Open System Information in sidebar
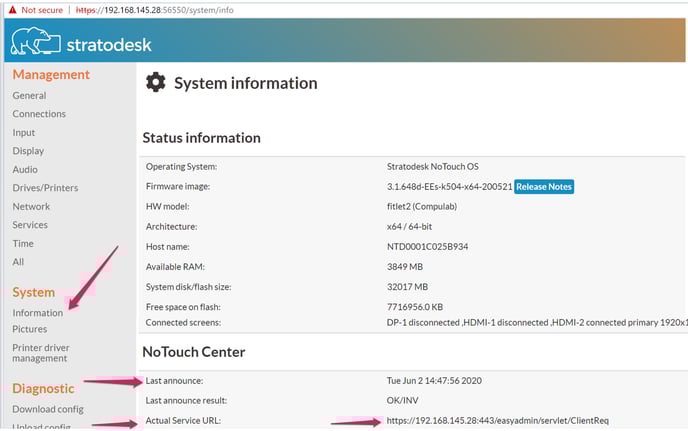 tap(38, 313)
